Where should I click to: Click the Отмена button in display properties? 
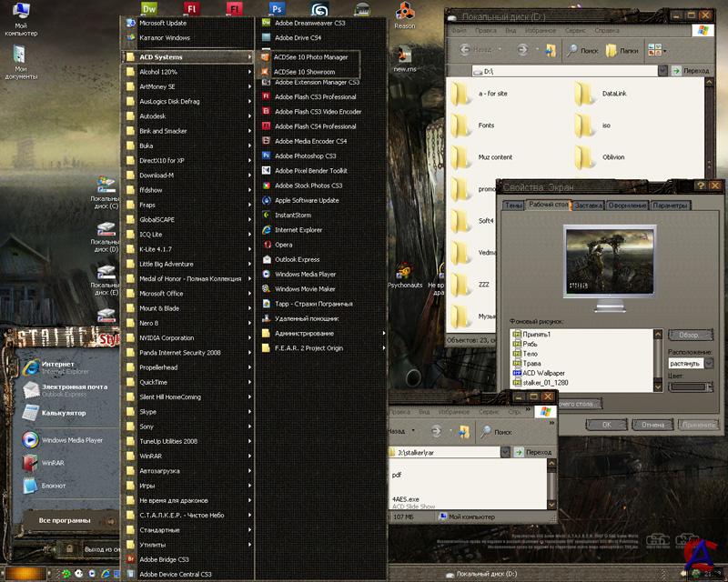click(652, 424)
